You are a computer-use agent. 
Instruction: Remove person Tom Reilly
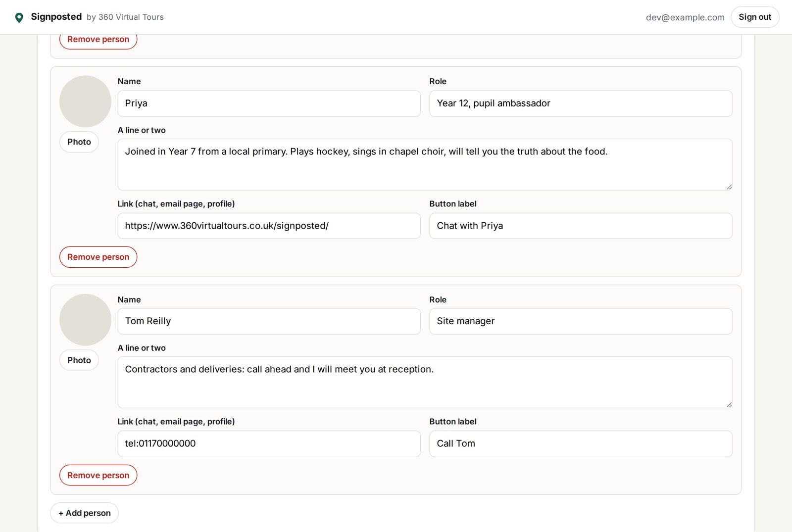(x=98, y=475)
